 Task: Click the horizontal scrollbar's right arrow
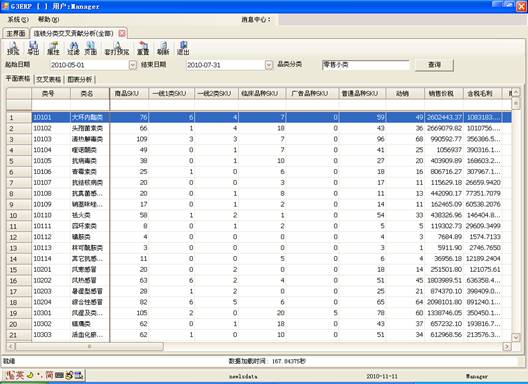506,346
